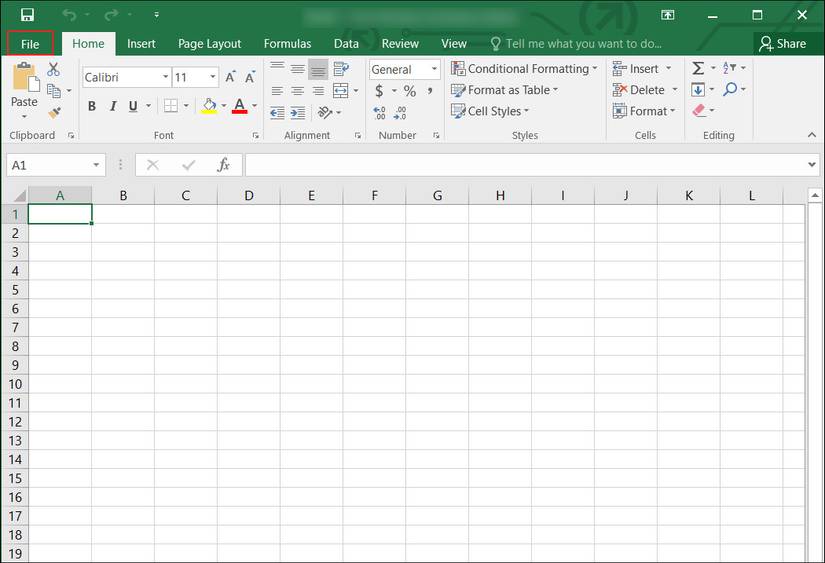This screenshot has height=563, width=825.
Task: Click the Decrease Decimal icon
Action: pyautogui.click(x=400, y=113)
